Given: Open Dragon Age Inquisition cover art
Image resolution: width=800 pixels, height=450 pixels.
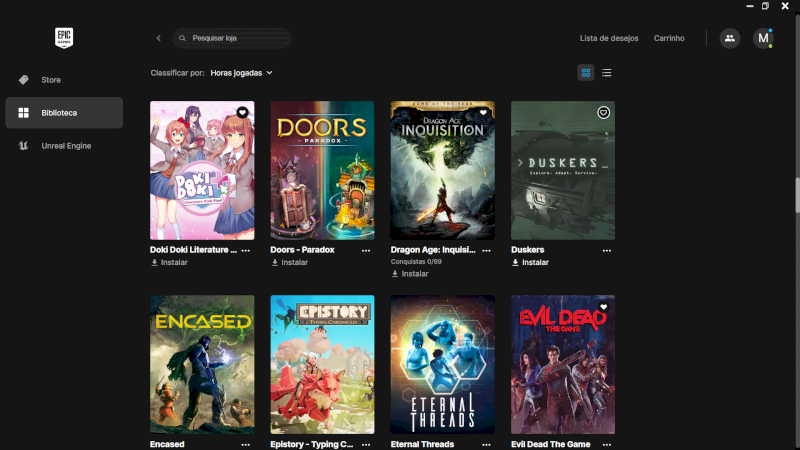Looking at the screenshot, I should [442, 170].
